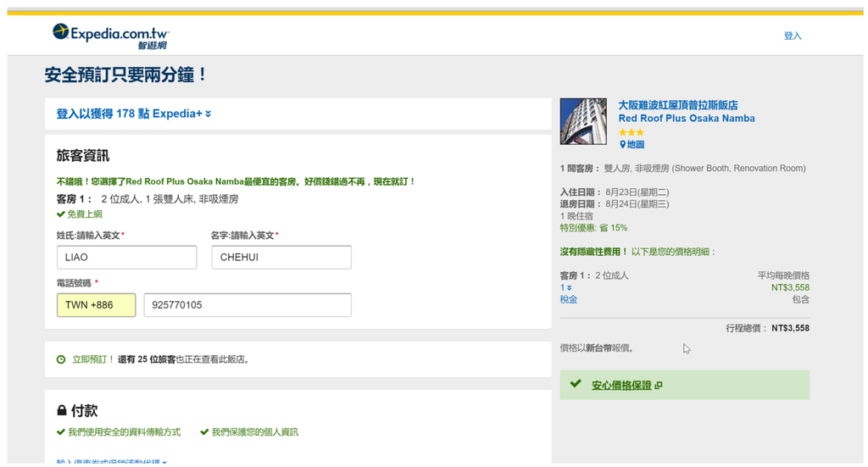868x467 pixels.
Task: Expand the nightly price breakdown '1' chevron
Action: point(565,287)
